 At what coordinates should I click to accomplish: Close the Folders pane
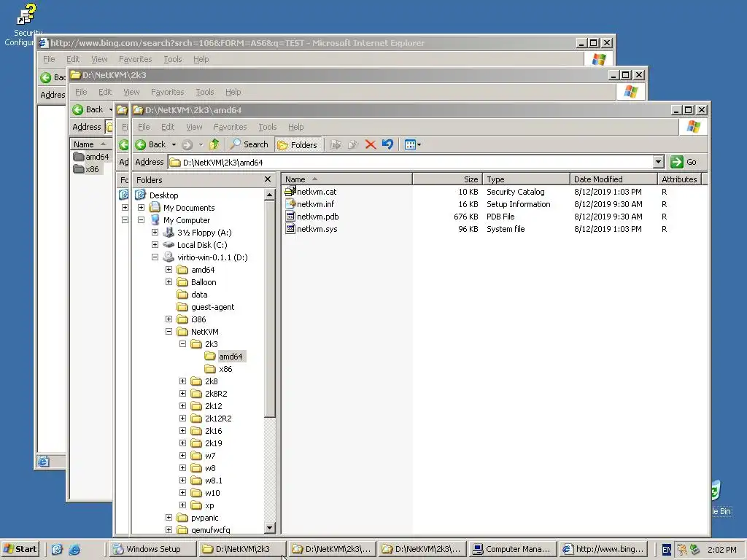(267, 179)
